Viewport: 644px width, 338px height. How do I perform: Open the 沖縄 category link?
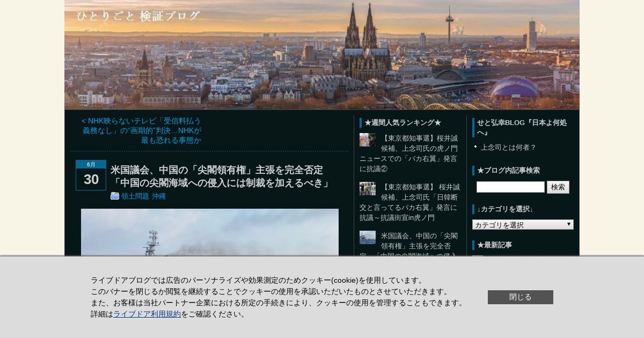click(x=158, y=196)
